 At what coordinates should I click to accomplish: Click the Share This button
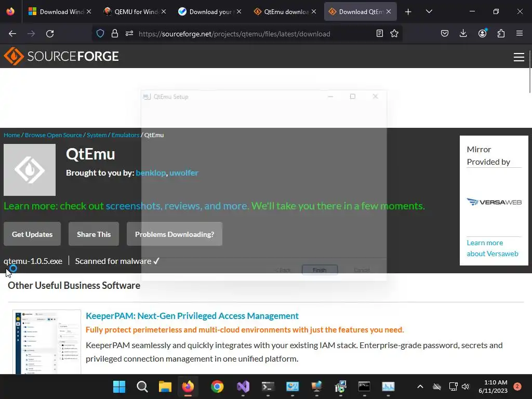94,234
